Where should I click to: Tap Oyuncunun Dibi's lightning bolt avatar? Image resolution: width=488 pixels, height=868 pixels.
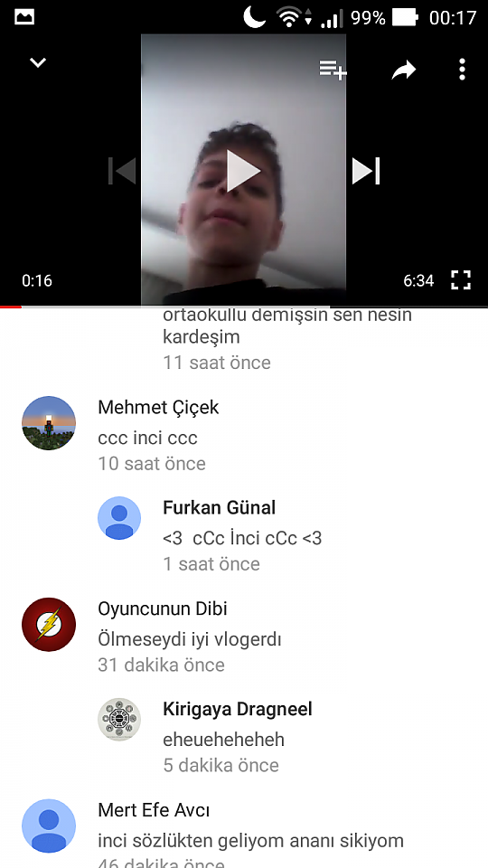pos(49,625)
